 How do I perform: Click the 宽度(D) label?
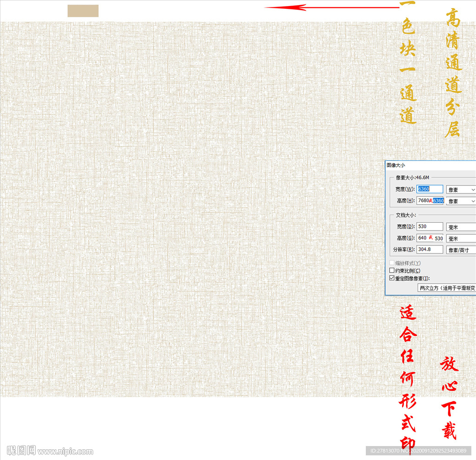click(x=406, y=227)
